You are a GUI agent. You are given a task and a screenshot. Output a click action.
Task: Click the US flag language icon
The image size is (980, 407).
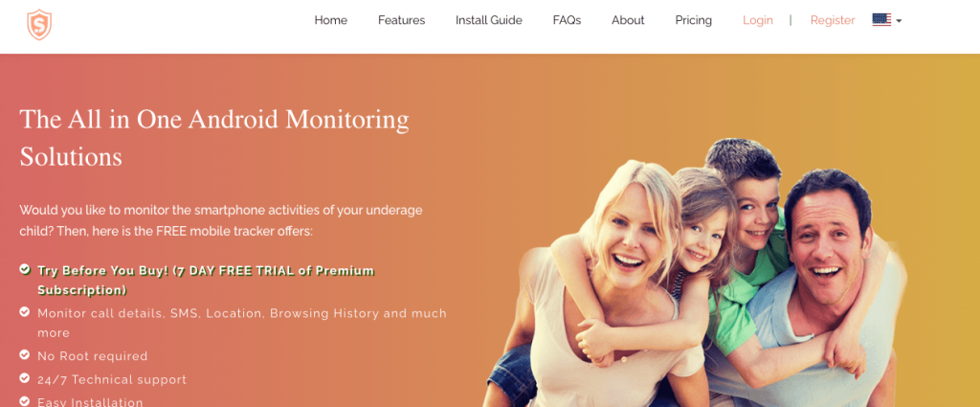[881, 20]
